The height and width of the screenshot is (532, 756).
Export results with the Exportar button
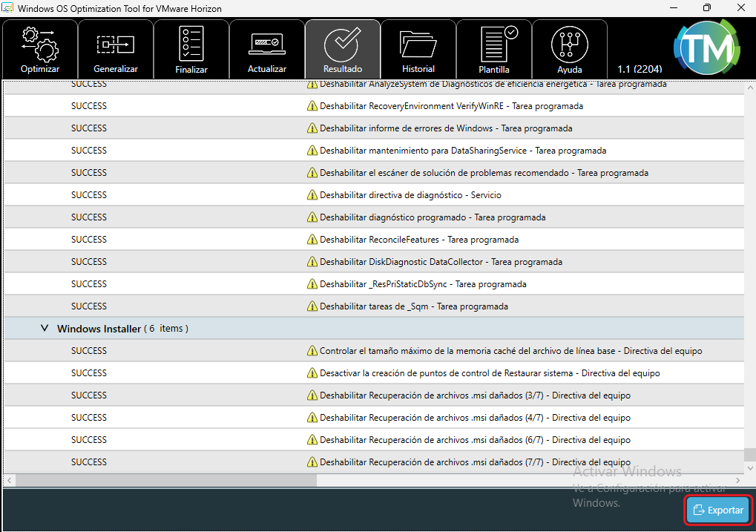coord(717,510)
